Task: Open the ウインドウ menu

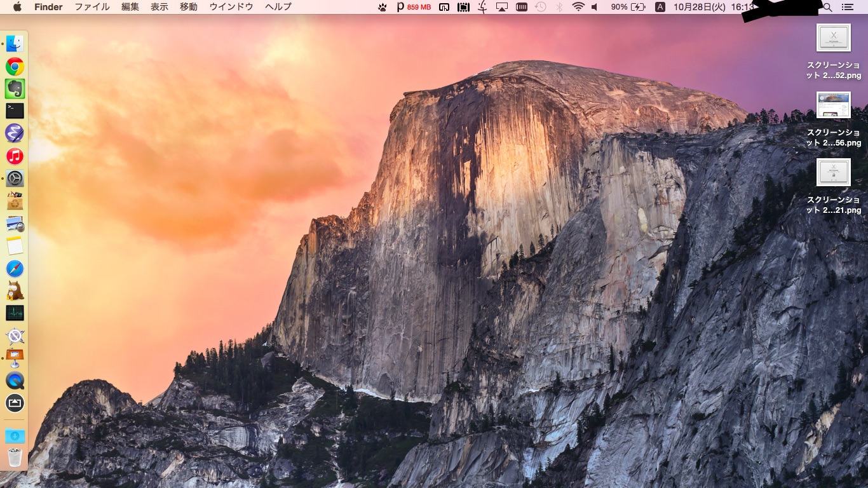Action: pyautogui.click(x=231, y=7)
